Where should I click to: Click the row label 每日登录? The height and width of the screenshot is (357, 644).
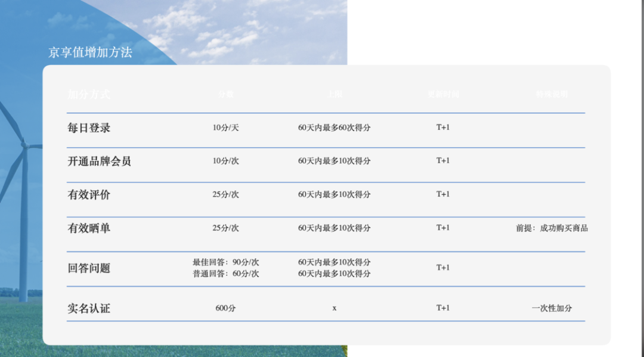point(89,128)
